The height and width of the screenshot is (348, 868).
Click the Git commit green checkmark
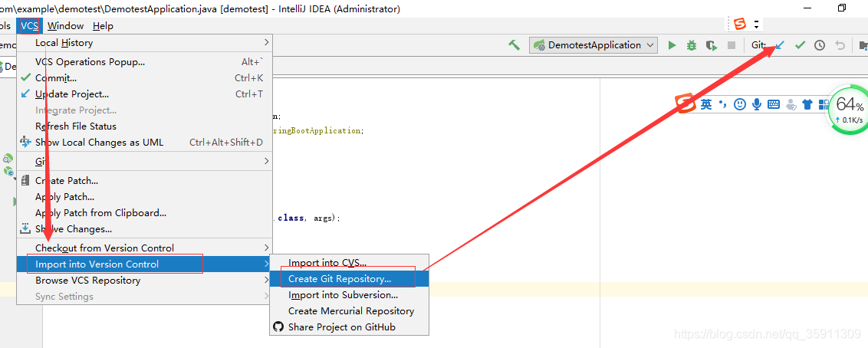[x=800, y=45]
